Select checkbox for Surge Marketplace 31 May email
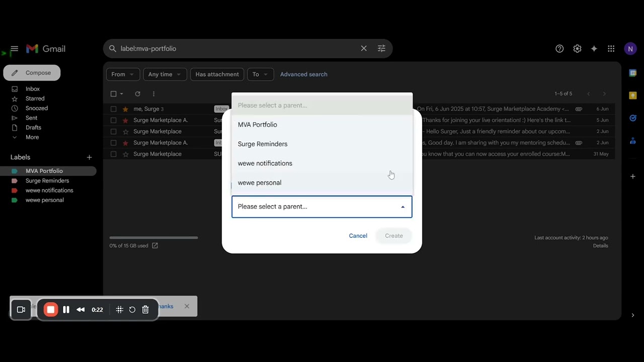This screenshot has width=644, height=362. [113, 154]
